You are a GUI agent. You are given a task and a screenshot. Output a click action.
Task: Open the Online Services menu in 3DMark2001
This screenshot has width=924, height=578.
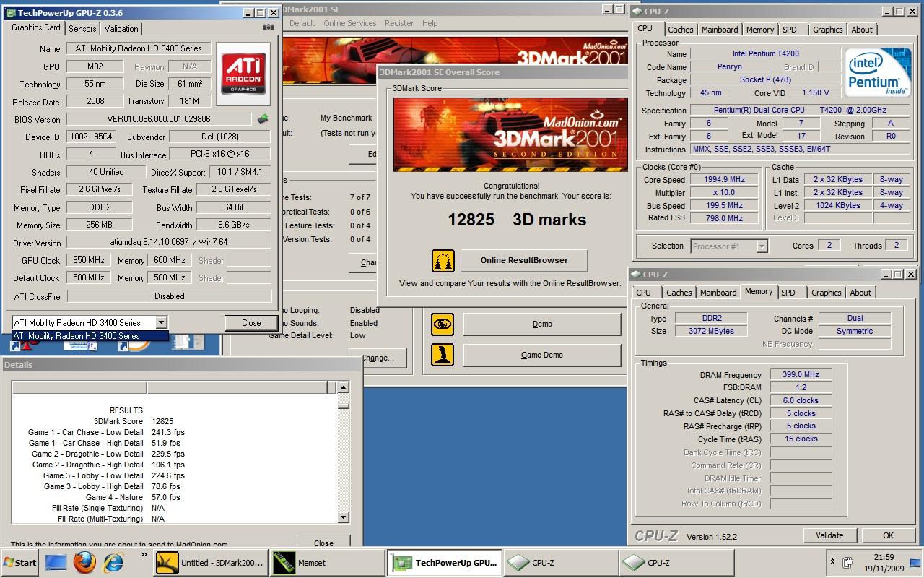pos(349,23)
